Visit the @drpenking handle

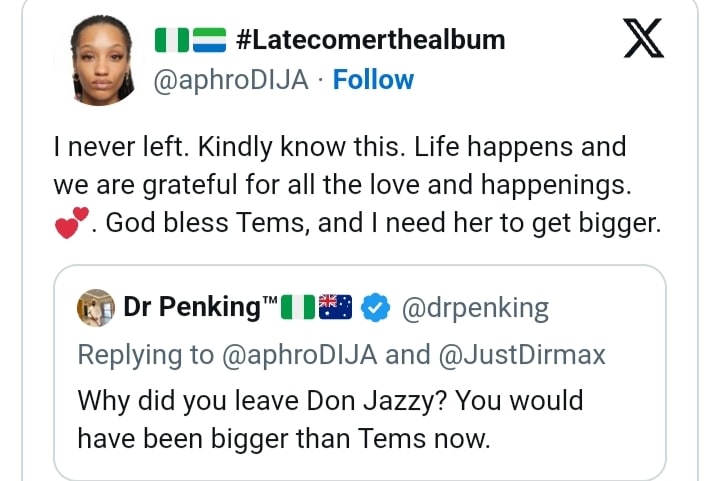coord(475,308)
